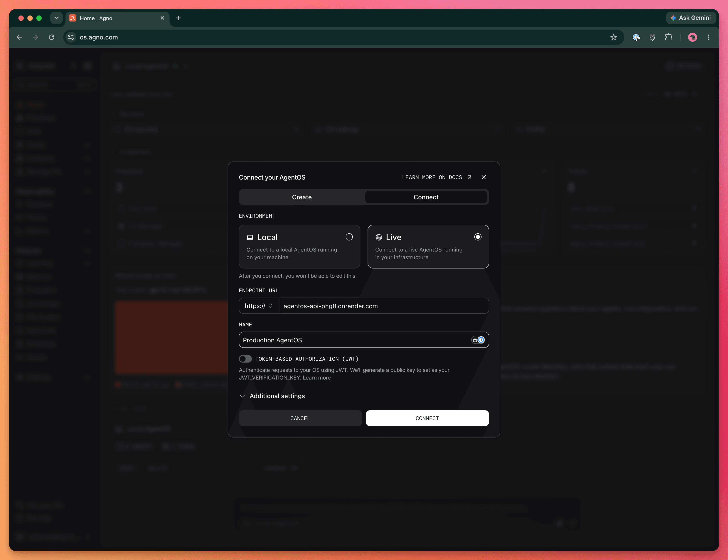
Task: Switch to the Connect tab
Action: 426,197
